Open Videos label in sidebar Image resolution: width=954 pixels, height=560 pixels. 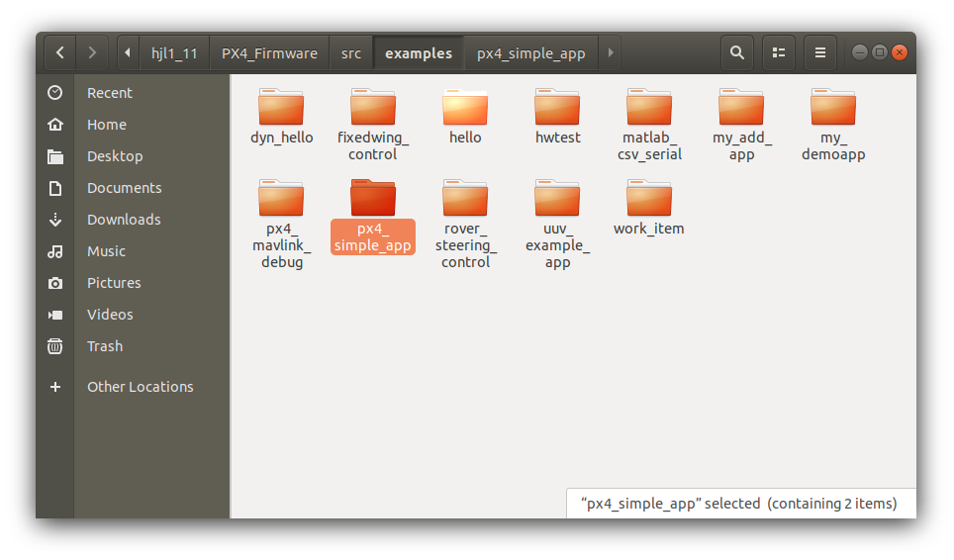(110, 315)
